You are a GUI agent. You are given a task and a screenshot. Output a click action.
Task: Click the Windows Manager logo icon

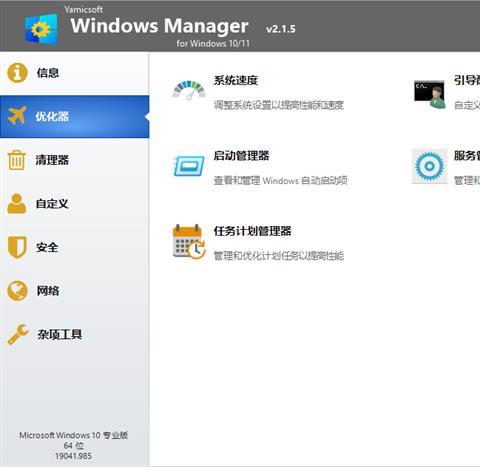pyautogui.click(x=42, y=29)
